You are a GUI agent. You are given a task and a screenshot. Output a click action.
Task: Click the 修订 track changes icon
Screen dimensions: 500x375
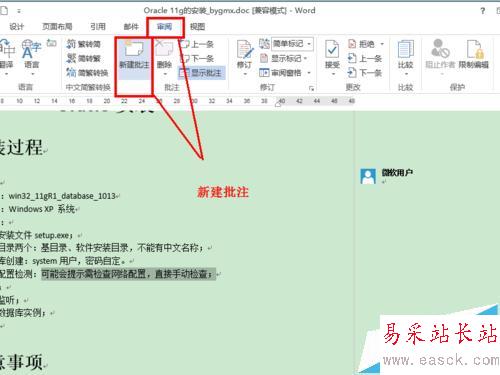pos(244,49)
